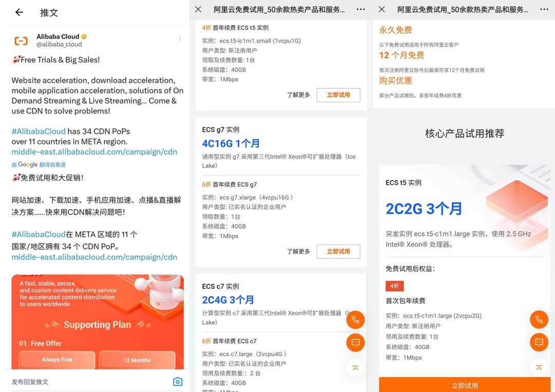Open Alibaba Cloud profile avatar

tap(21, 41)
